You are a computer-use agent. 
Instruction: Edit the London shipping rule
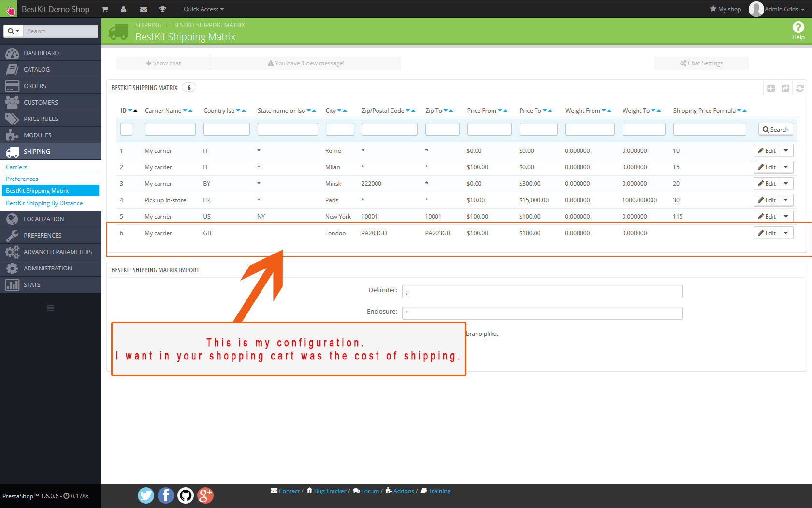(x=767, y=233)
